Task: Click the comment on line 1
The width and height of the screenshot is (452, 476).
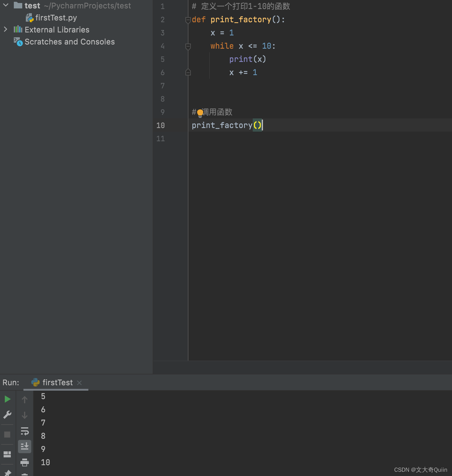Action: [x=241, y=6]
